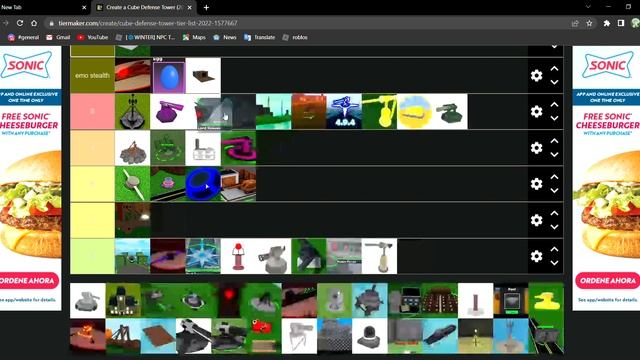Move the pink tier row up
This screenshot has height=360, width=640.
pos(554,104)
